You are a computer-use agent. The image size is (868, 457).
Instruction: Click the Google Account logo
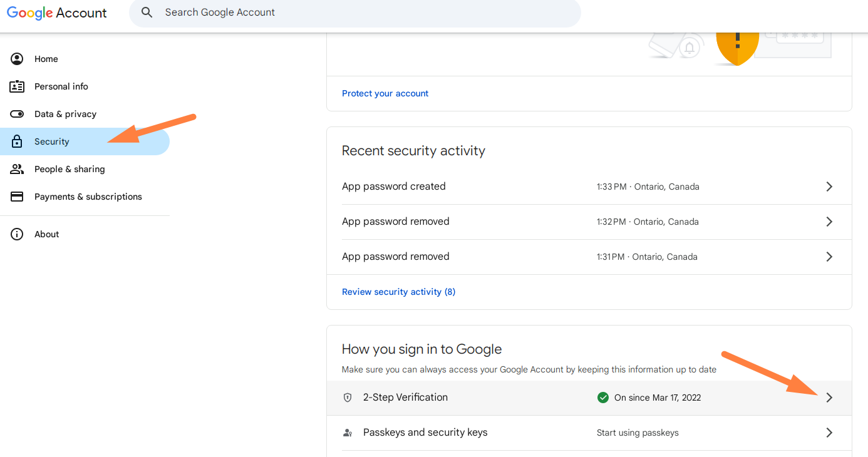57,13
